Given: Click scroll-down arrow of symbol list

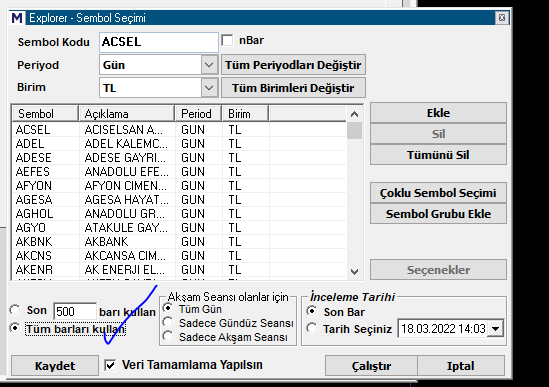Looking at the screenshot, I should tap(354, 272).
